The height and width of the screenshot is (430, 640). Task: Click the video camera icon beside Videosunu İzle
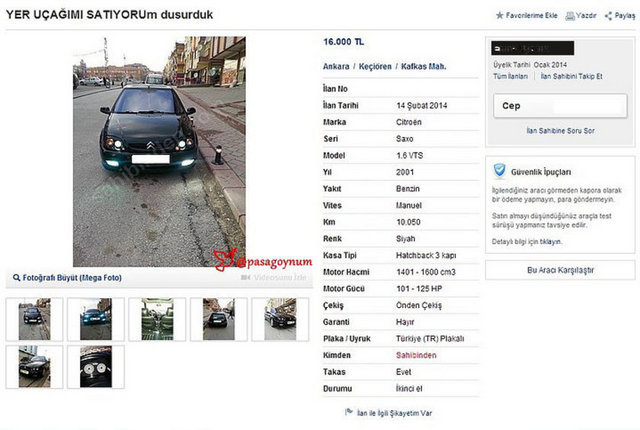[x=245, y=277]
